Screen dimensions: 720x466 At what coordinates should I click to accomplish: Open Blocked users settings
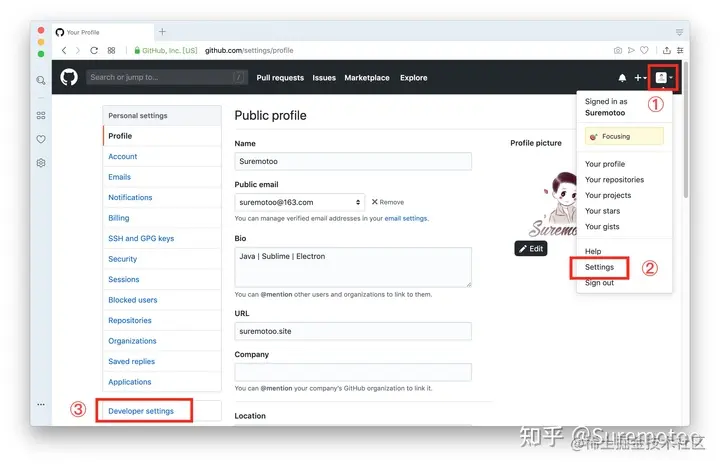click(162, 300)
